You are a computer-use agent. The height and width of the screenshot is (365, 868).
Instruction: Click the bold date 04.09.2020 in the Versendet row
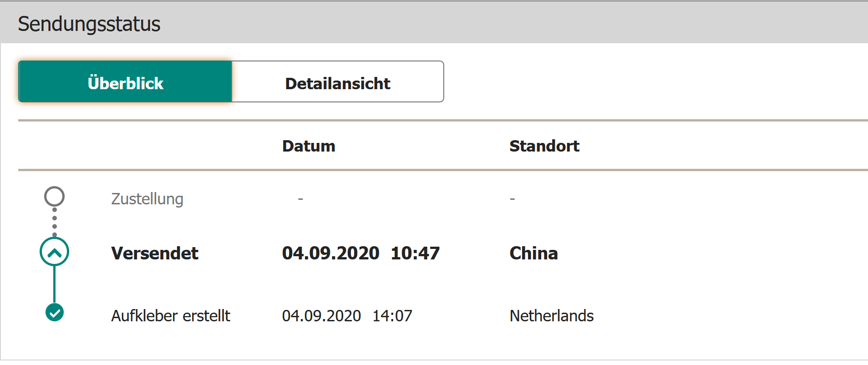tap(330, 253)
